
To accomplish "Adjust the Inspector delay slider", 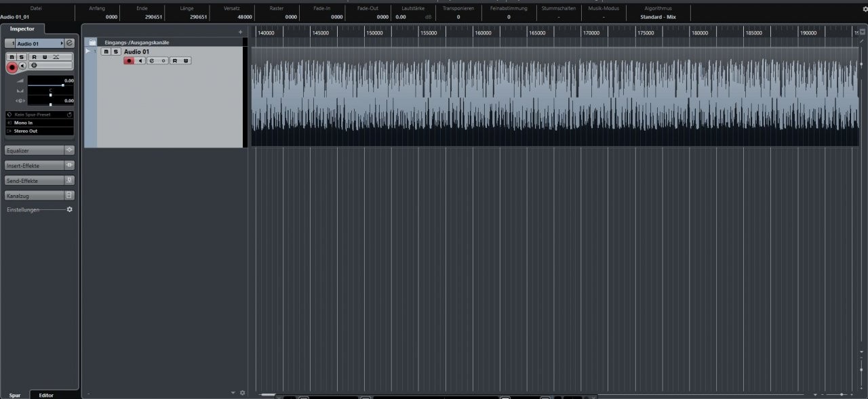I will pos(50,104).
